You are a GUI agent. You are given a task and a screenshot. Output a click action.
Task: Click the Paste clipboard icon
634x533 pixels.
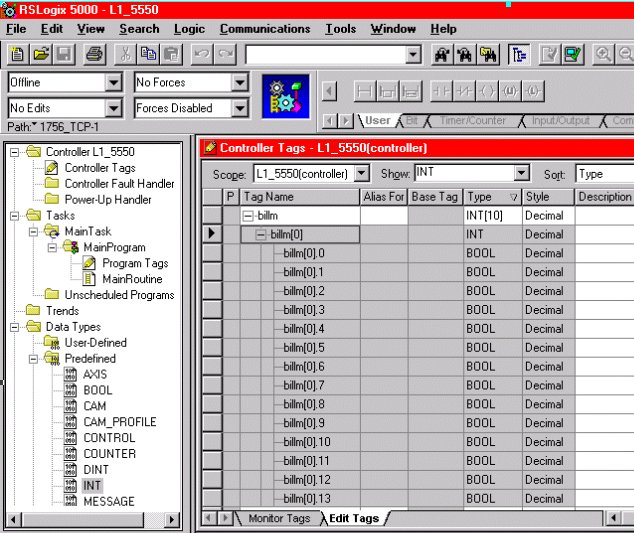click(171, 54)
